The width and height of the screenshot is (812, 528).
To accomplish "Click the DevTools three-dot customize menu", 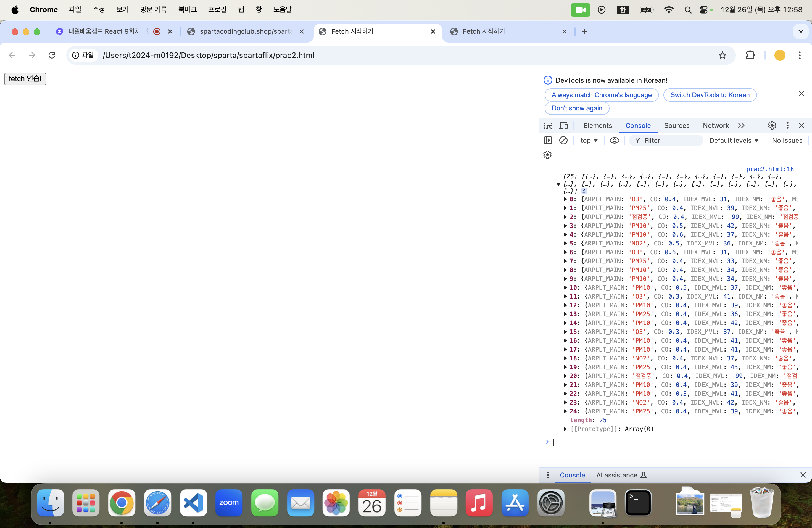I will [787, 126].
